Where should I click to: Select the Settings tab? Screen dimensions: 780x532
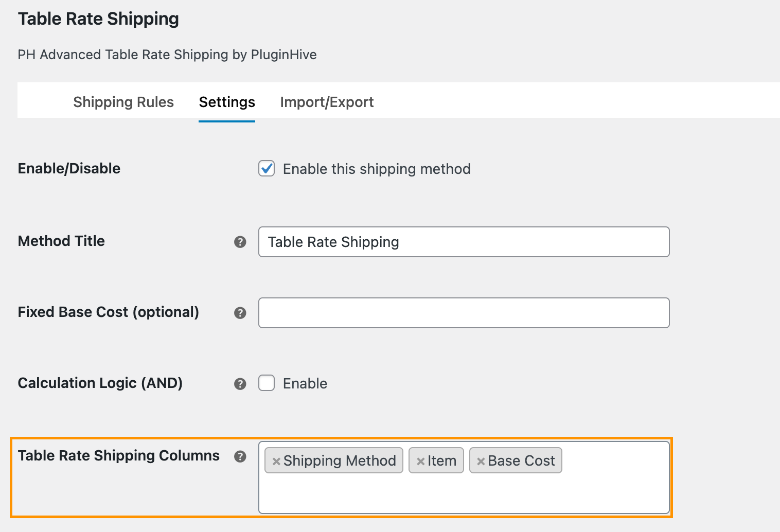click(x=227, y=102)
